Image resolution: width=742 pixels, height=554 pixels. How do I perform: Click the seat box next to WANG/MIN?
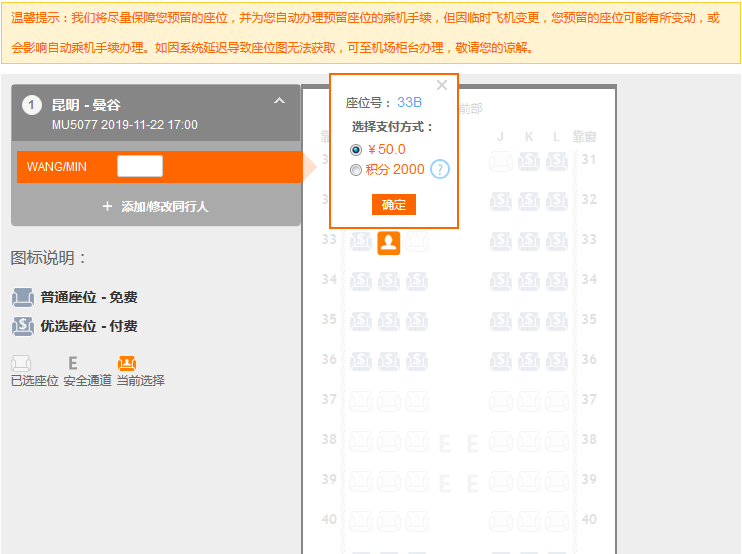[139, 167]
